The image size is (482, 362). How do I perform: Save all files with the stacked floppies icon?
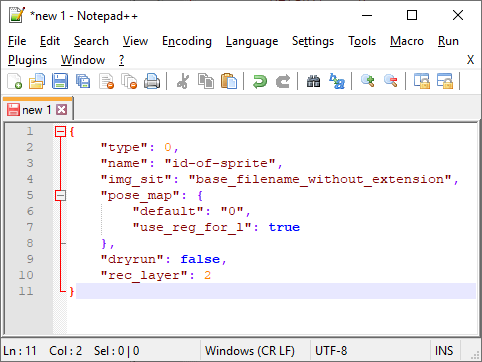tap(83, 81)
